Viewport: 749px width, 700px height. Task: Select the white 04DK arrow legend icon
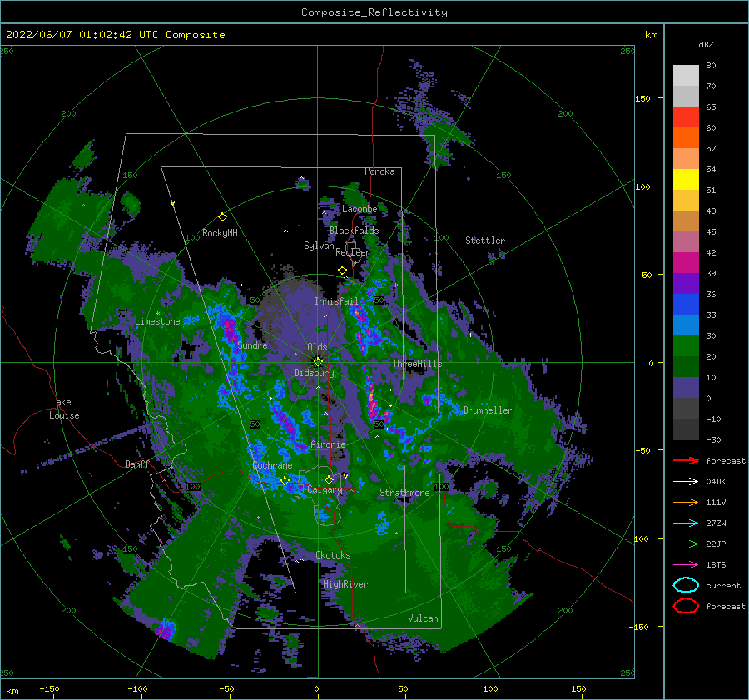686,482
